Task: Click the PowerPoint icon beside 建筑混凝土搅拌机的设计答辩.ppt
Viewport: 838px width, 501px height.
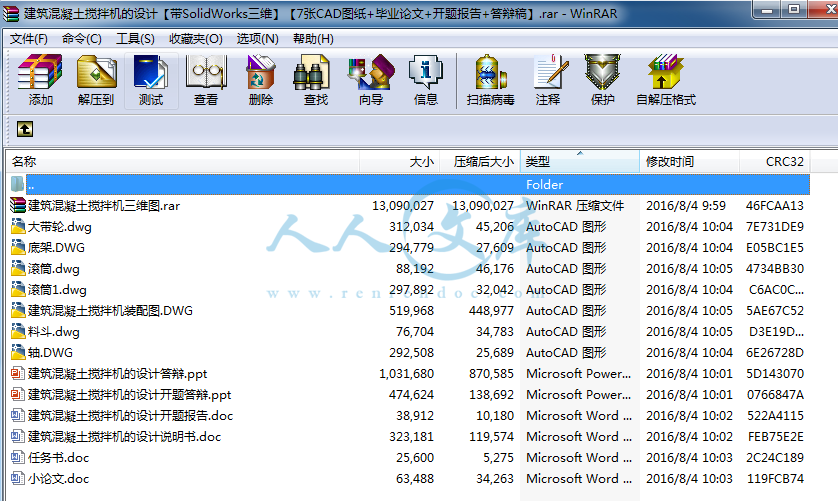Action: [x=18, y=374]
